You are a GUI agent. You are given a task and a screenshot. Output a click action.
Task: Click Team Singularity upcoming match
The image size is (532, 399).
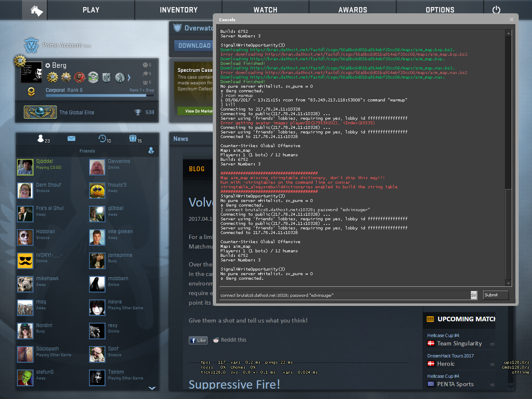[x=459, y=343]
